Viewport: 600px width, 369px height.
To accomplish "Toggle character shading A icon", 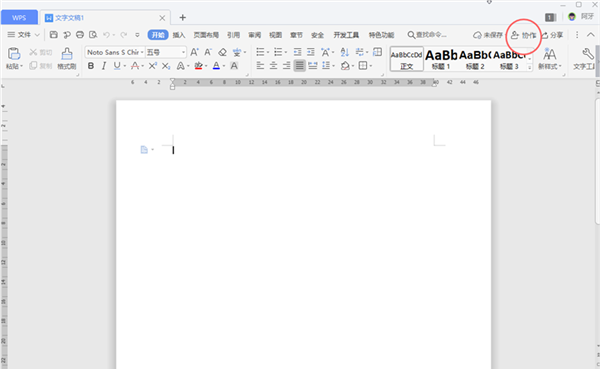I will tap(234, 66).
